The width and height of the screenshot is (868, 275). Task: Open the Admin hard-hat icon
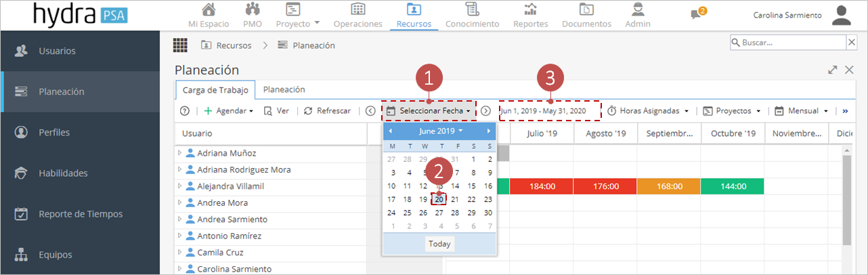[x=638, y=9]
